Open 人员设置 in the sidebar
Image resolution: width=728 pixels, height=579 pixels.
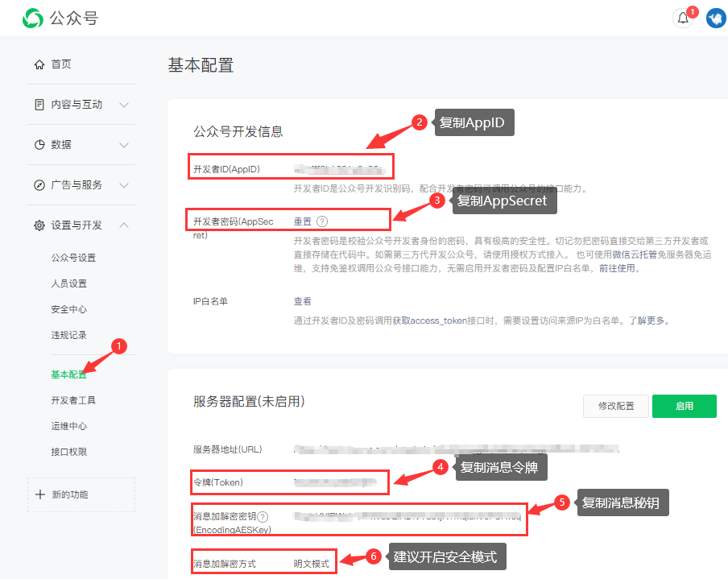(x=68, y=283)
